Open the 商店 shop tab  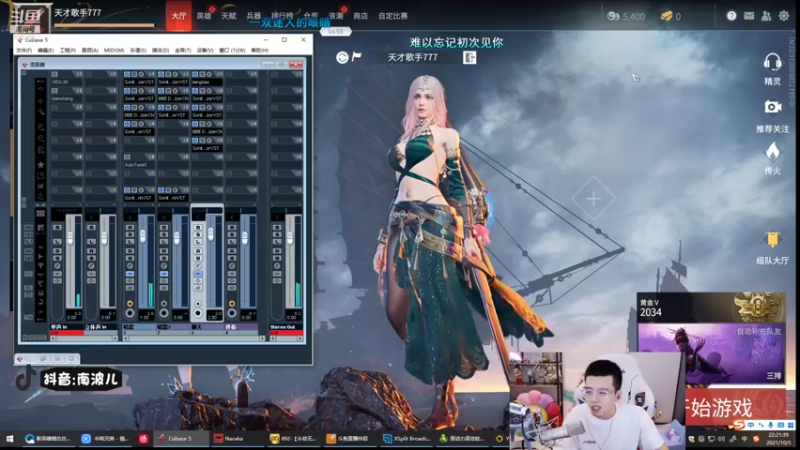pyautogui.click(x=361, y=16)
